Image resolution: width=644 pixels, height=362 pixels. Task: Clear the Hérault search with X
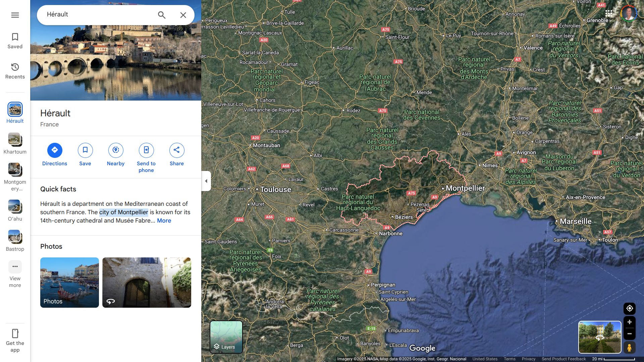pos(183,15)
